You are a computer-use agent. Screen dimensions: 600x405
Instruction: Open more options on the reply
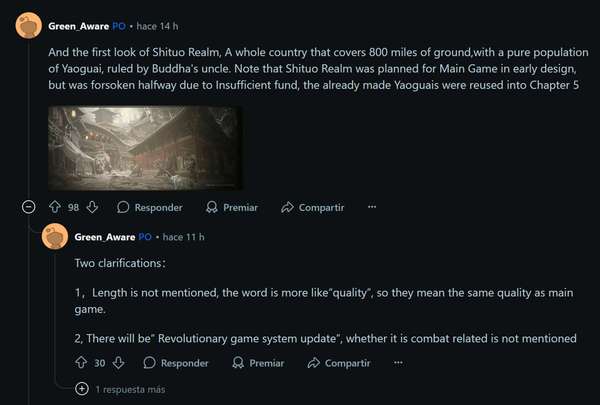[x=398, y=363]
